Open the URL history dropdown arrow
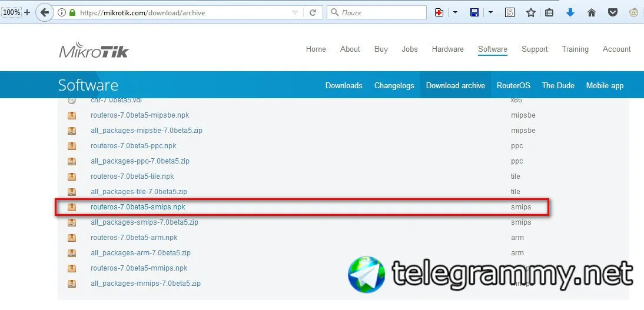644x310 pixels. tap(295, 13)
